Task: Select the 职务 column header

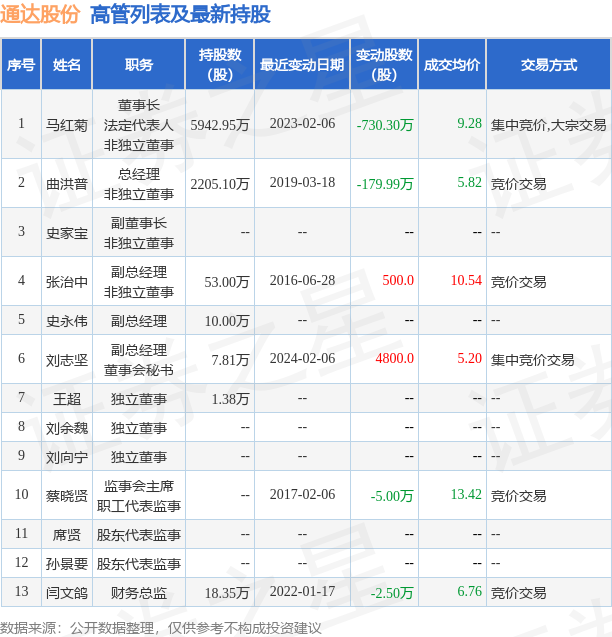Action: click(x=139, y=65)
